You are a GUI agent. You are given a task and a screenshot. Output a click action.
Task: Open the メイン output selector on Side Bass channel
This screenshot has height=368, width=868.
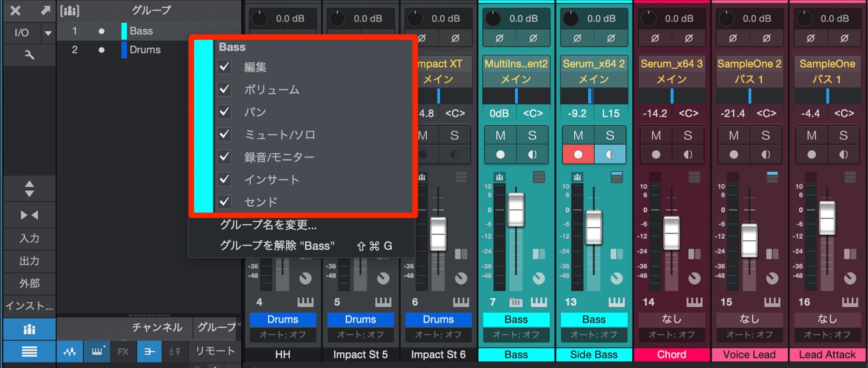click(x=593, y=79)
